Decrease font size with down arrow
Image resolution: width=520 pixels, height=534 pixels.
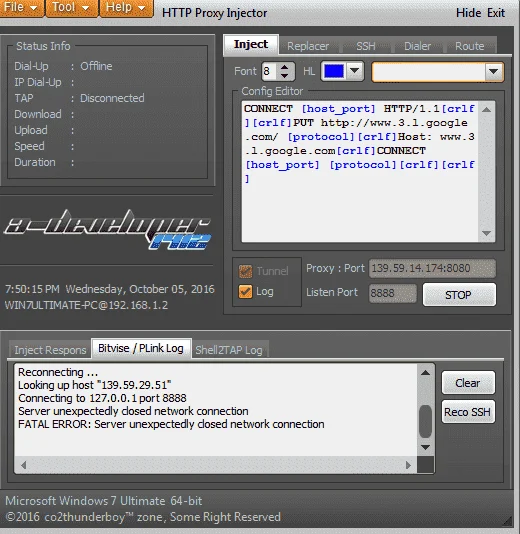pos(284,76)
